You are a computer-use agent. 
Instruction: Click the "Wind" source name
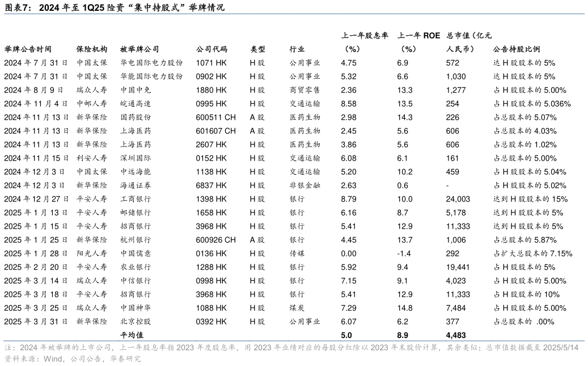point(53,359)
